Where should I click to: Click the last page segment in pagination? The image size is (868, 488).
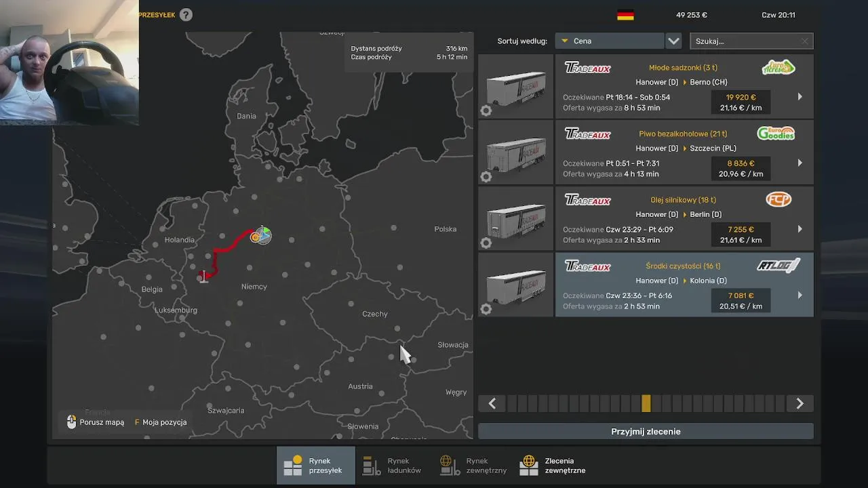pos(779,403)
